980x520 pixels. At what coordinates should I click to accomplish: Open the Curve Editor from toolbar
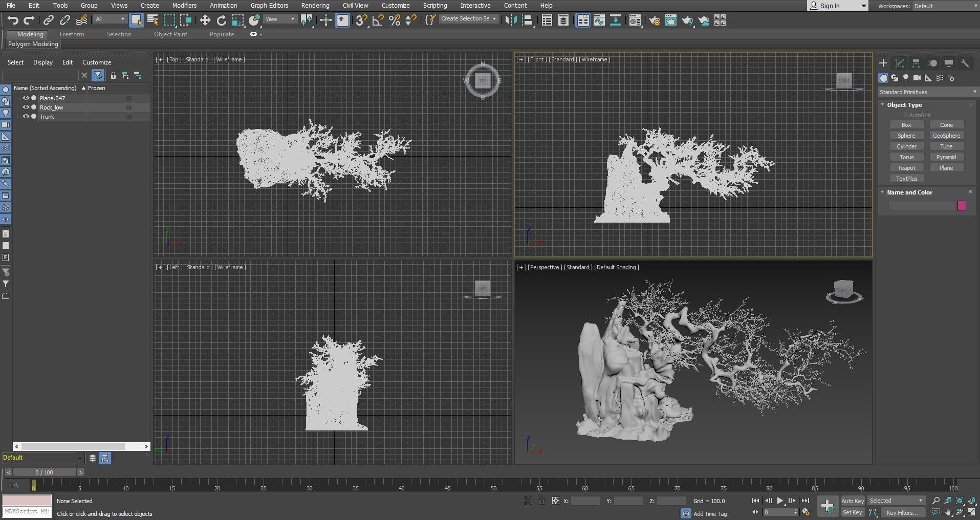[599, 20]
